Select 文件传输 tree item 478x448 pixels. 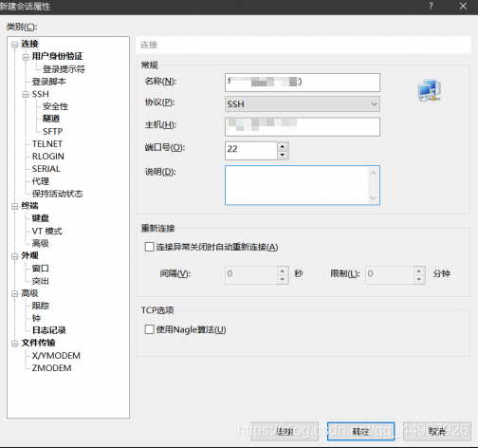coord(38,343)
